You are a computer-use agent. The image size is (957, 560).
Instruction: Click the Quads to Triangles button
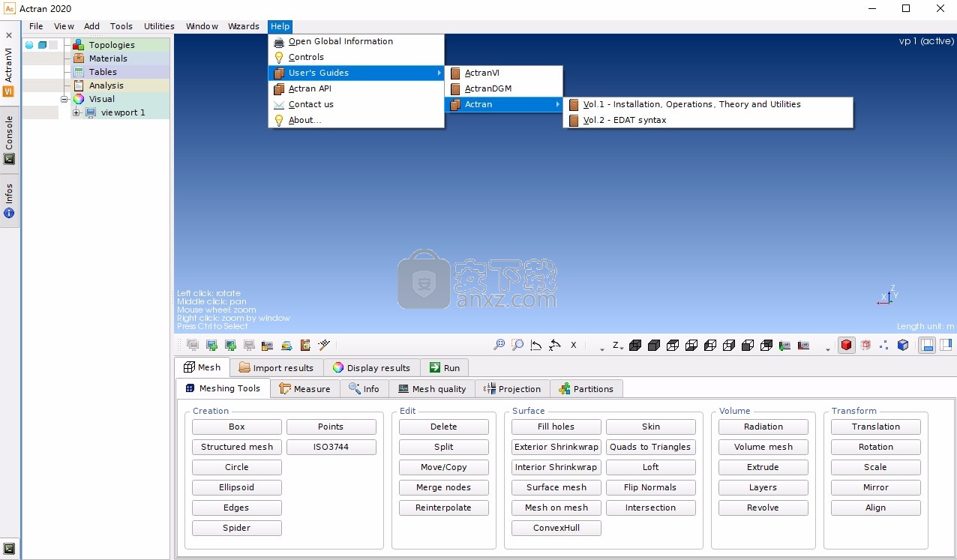(651, 447)
